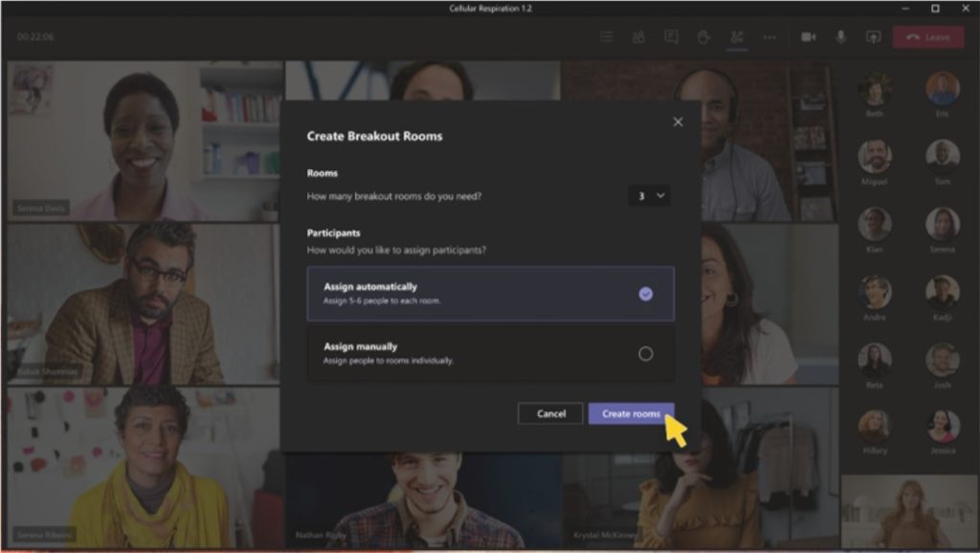980x553 pixels.
Task: Click the Raise hand icon
Action: (x=703, y=36)
